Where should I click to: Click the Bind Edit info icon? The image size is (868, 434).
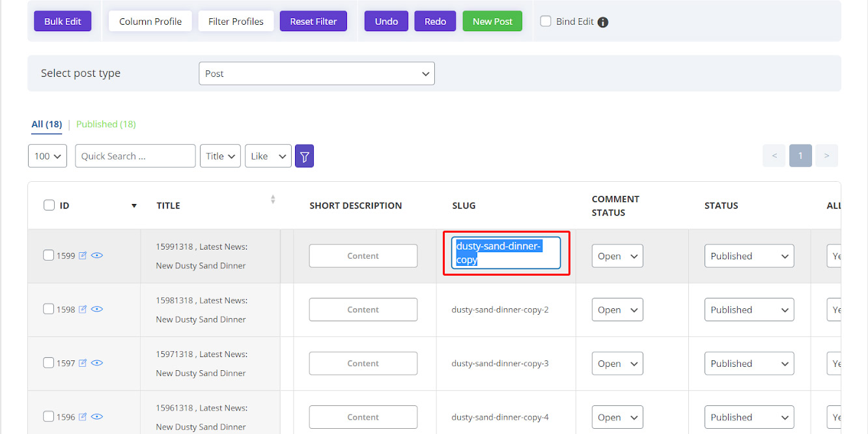[603, 22]
